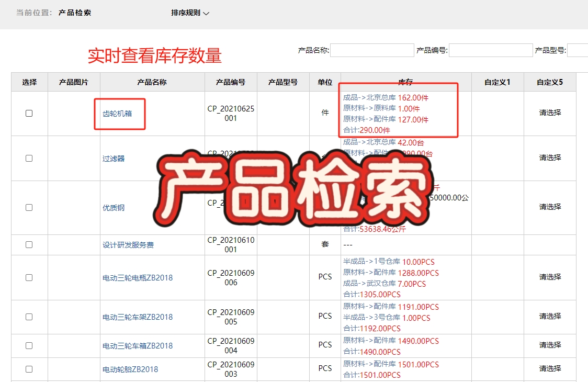The image size is (588, 382).
Task: Open 请选择 dropdown in 电动三轮车箱ZB2018 row
Action: coord(550,345)
